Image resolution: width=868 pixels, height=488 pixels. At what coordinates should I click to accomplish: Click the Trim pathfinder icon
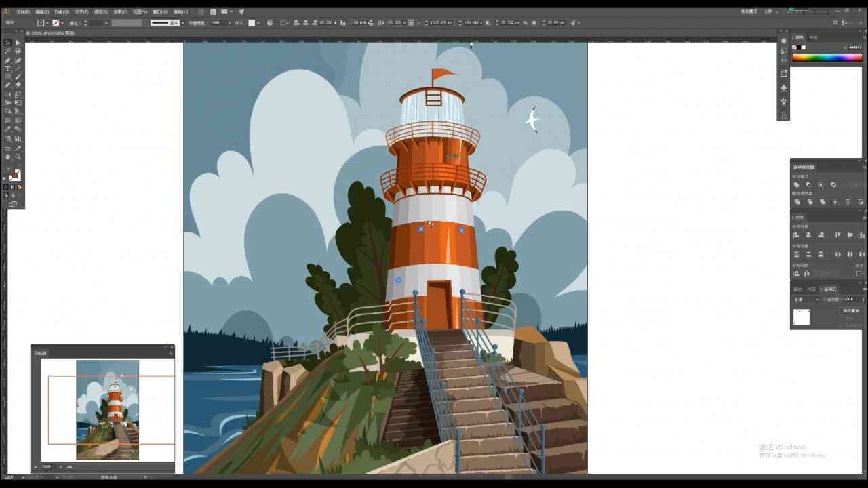click(810, 201)
